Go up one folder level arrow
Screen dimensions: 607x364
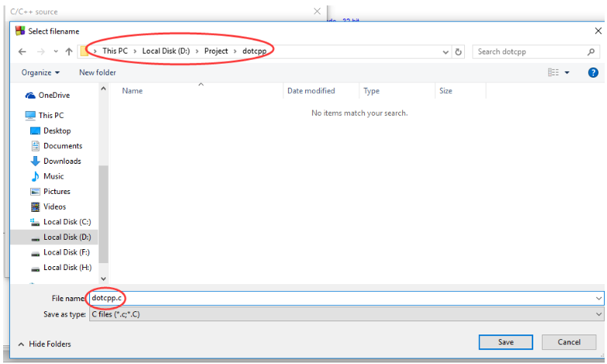(69, 51)
